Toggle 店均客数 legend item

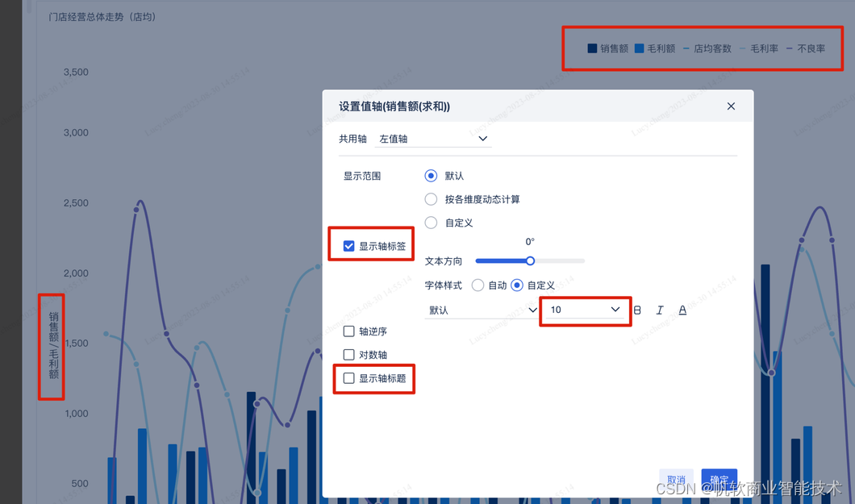(x=707, y=48)
